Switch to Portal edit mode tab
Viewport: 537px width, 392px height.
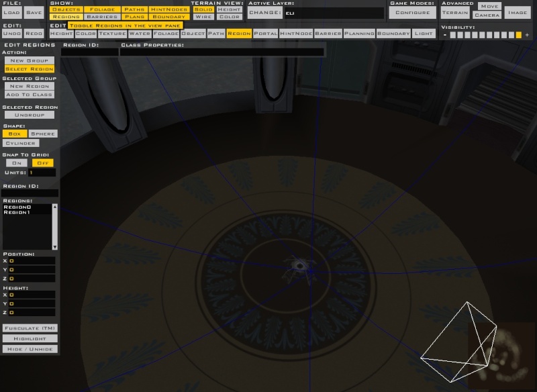coord(265,34)
